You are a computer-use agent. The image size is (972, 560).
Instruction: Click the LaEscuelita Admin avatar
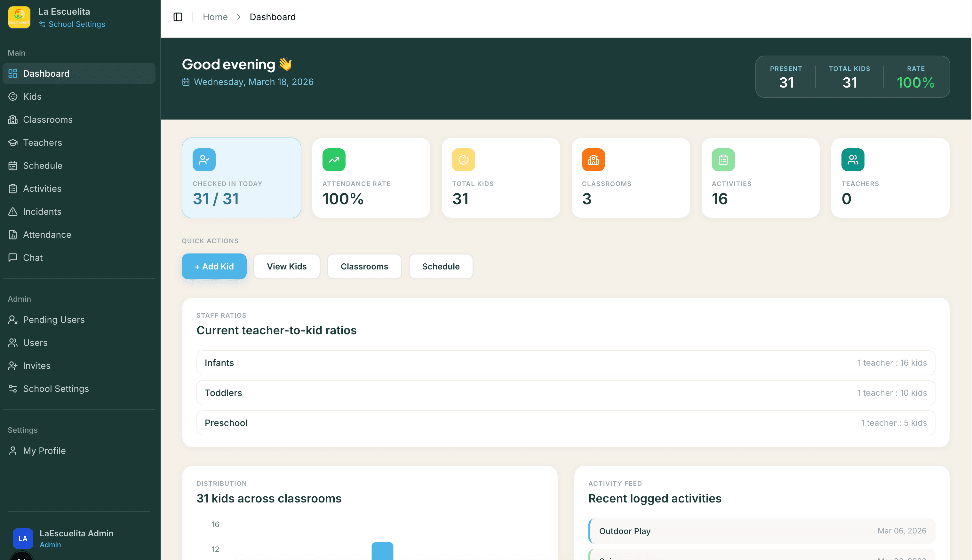[23, 539]
